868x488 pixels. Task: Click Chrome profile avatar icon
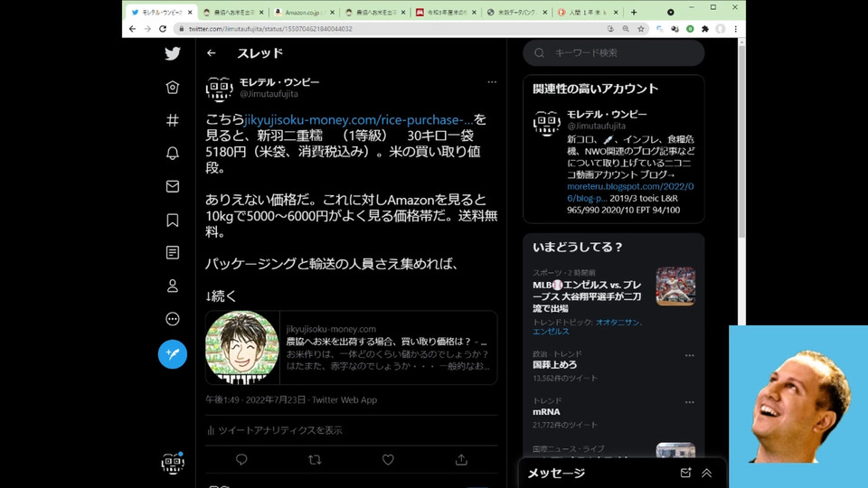(721, 29)
